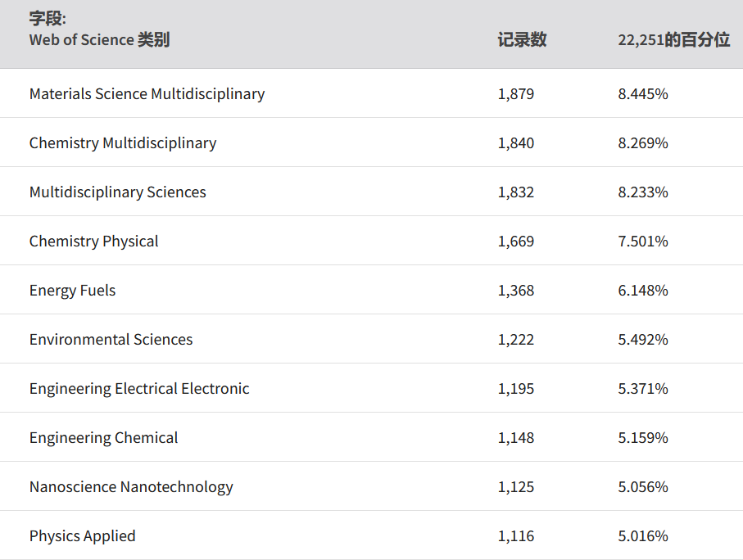Click the 5.492% percentage value
The width and height of the screenshot is (743, 560).
click(643, 339)
